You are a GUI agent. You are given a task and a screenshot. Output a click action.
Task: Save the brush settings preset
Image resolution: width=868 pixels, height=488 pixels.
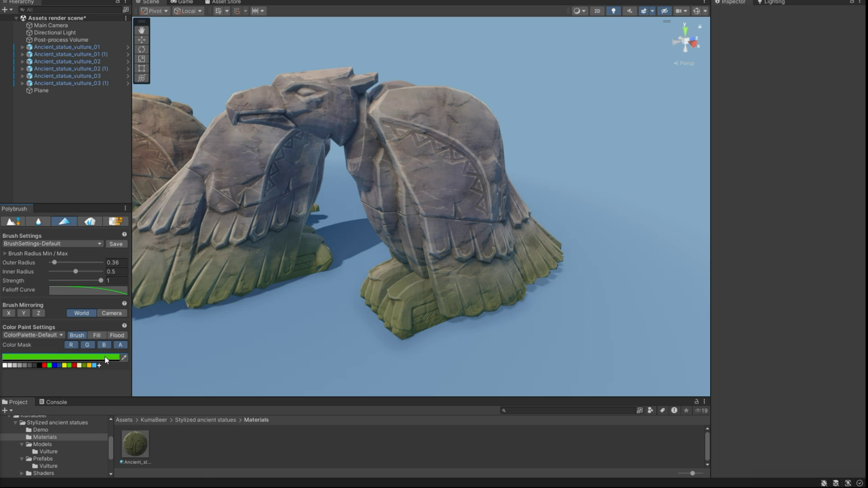point(116,244)
